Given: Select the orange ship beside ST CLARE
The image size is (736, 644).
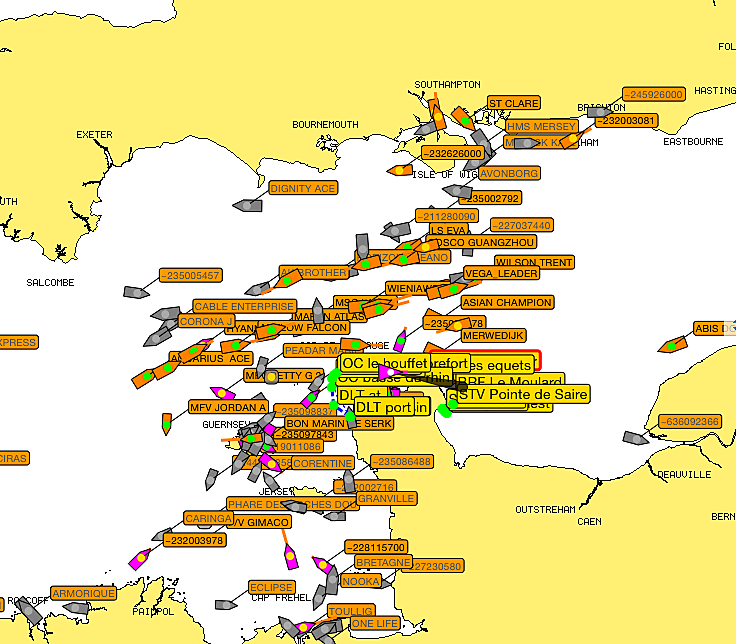Looking at the screenshot, I should pyautogui.click(x=464, y=119).
